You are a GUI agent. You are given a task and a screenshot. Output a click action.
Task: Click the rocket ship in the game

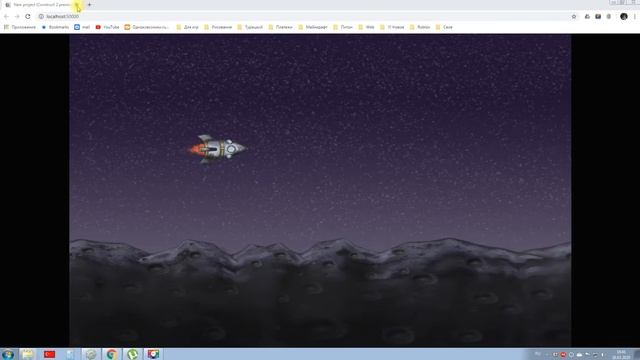[x=218, y=149]
